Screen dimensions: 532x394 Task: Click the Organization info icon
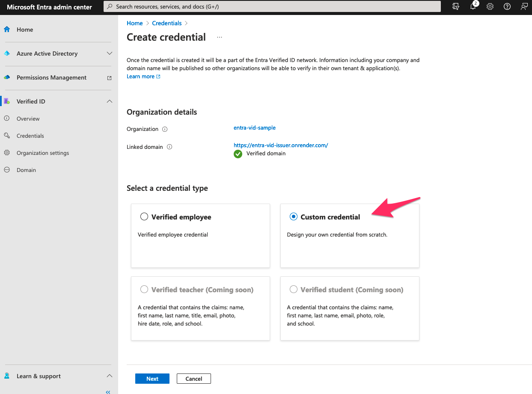point(165,129)
